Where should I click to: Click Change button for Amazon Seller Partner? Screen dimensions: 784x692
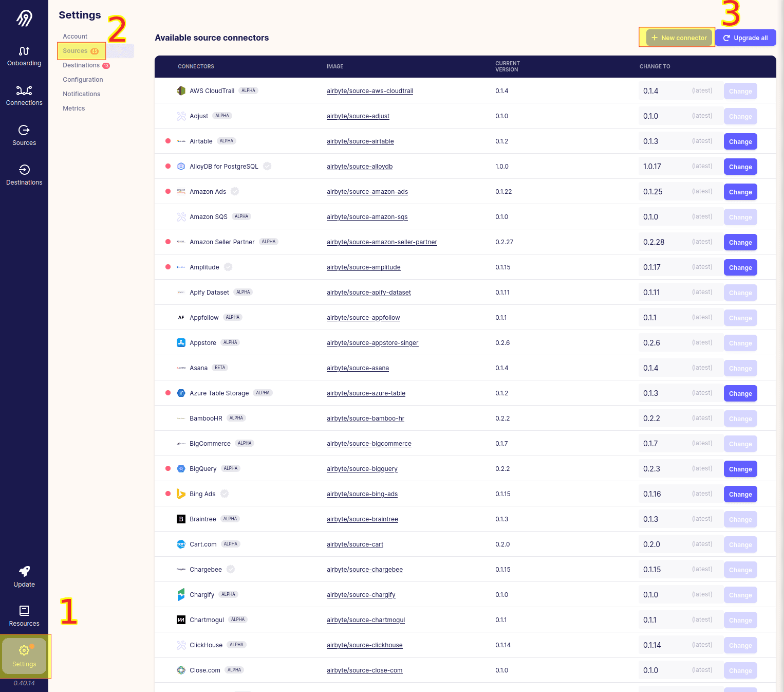pyautogui.click(x=740, y=242)
